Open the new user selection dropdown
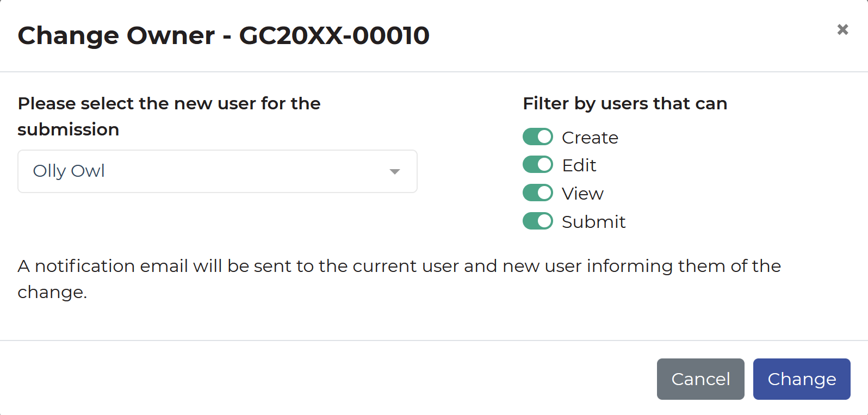 click(x=217, y=171)
